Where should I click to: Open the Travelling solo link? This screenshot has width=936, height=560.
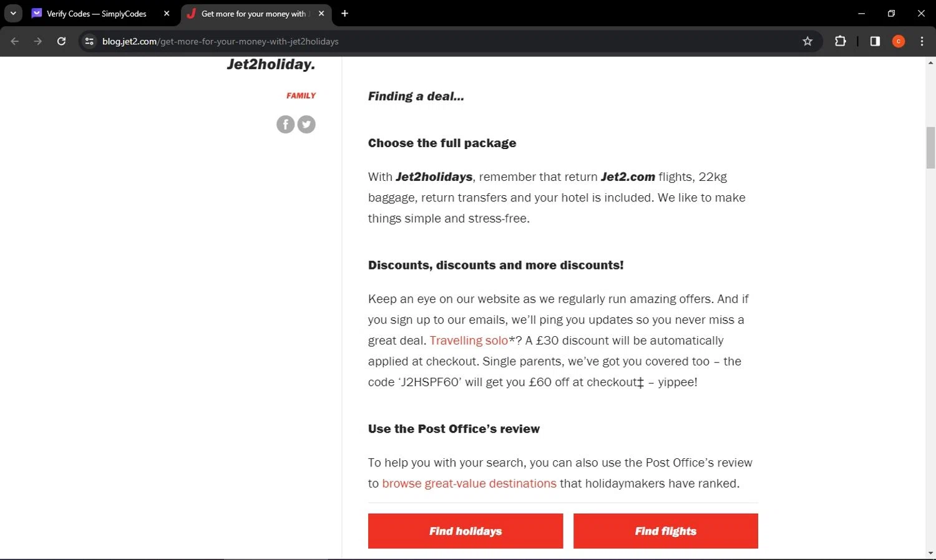[469, 340]
